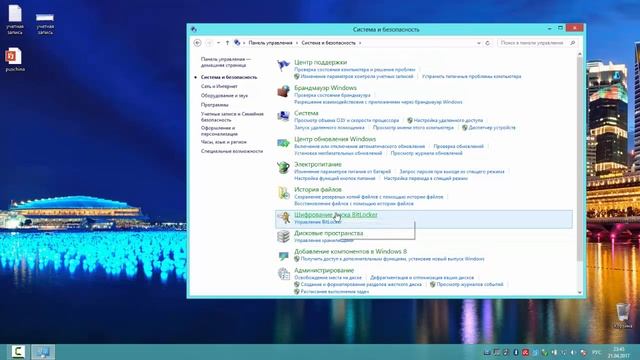
Task: Open the Camtasia taskbar button
Action: (x=18, y=352)
